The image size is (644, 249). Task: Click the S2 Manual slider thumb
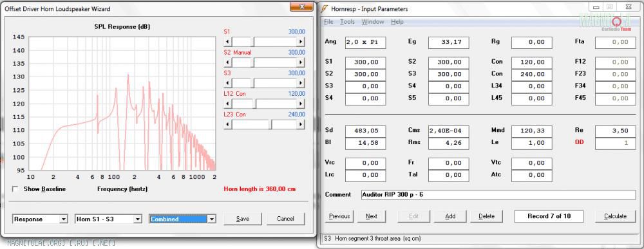[x=253, y=62]
